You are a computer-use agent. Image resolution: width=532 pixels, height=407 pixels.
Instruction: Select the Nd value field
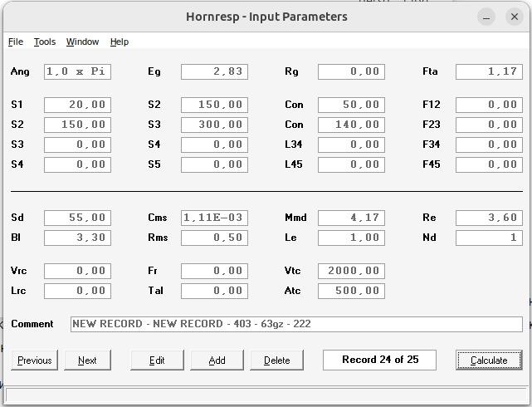(x=489, y=238)
